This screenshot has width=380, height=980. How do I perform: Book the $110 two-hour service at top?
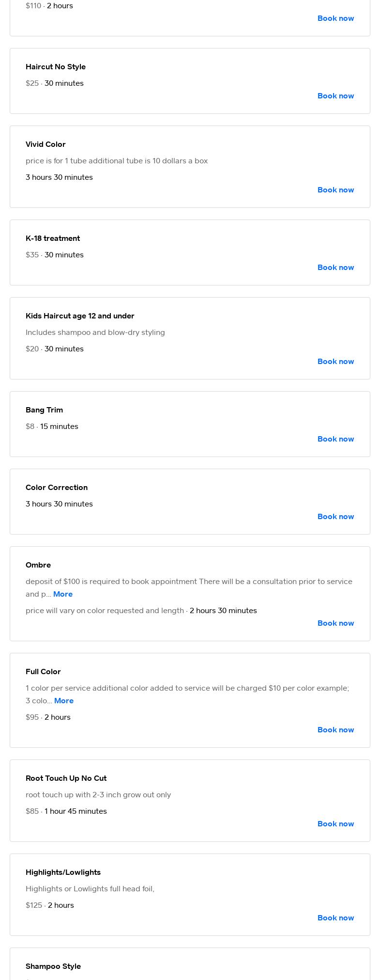[335, 18]
